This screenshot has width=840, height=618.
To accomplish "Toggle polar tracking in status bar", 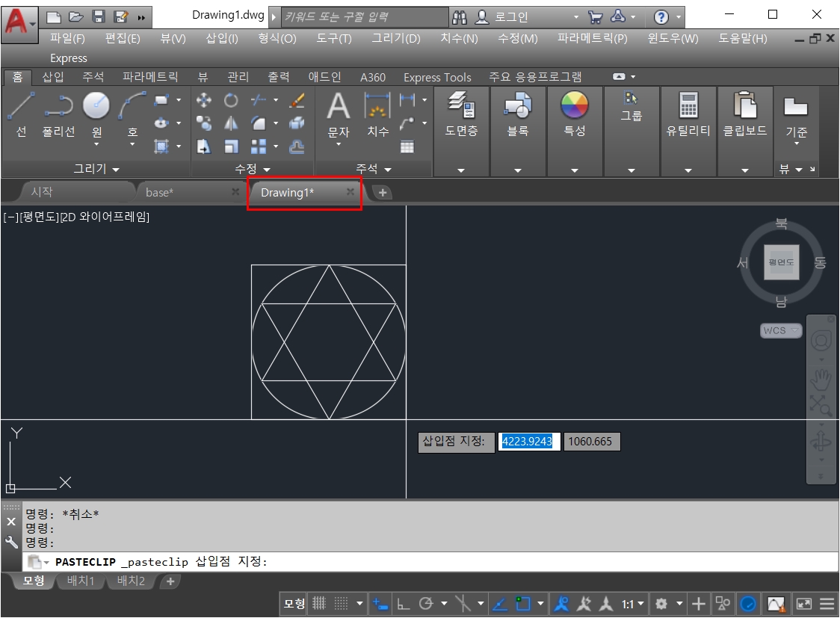I will (426, 604).
